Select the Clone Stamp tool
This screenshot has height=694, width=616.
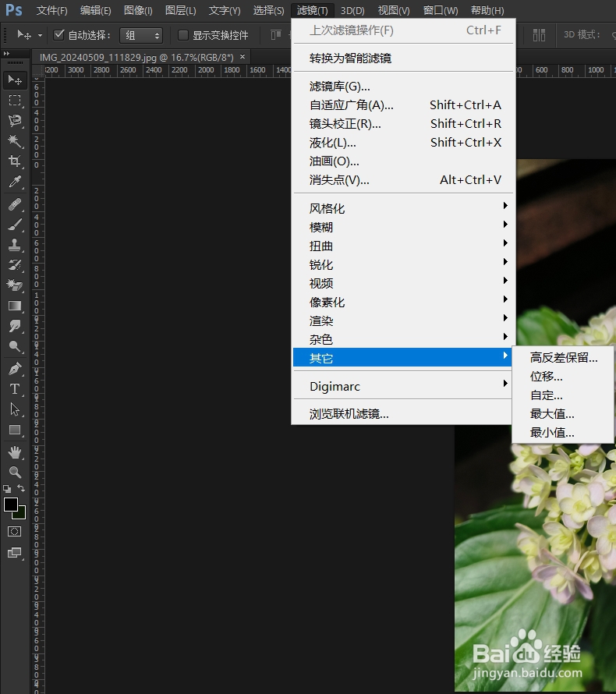pos(15,245)
